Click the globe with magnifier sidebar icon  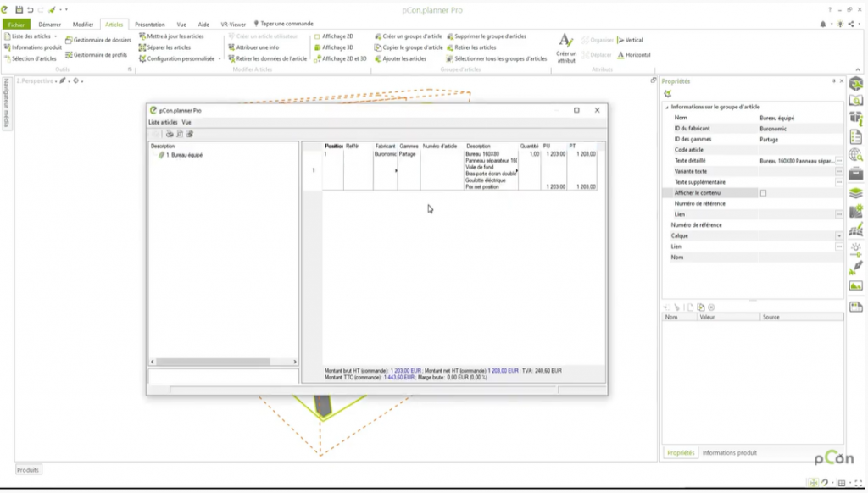pos(856,156)
